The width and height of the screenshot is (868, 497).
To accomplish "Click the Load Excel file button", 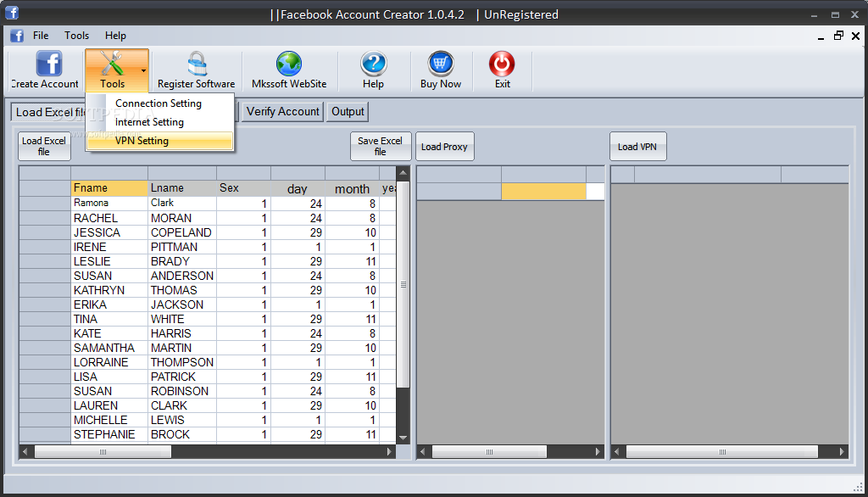I will click(x=44, y=146).
